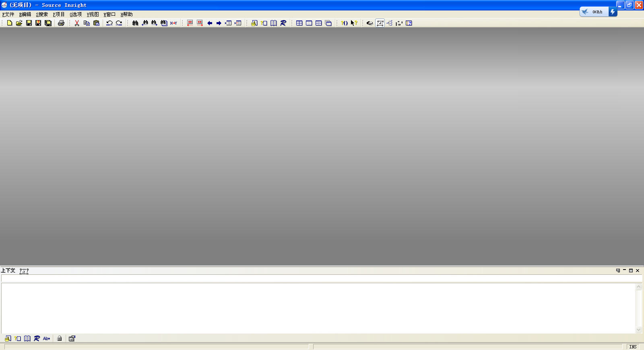Click the Save As floppy icon
Image resolution: width=644 pixels, height=350 pixels.
click(38, 23)
